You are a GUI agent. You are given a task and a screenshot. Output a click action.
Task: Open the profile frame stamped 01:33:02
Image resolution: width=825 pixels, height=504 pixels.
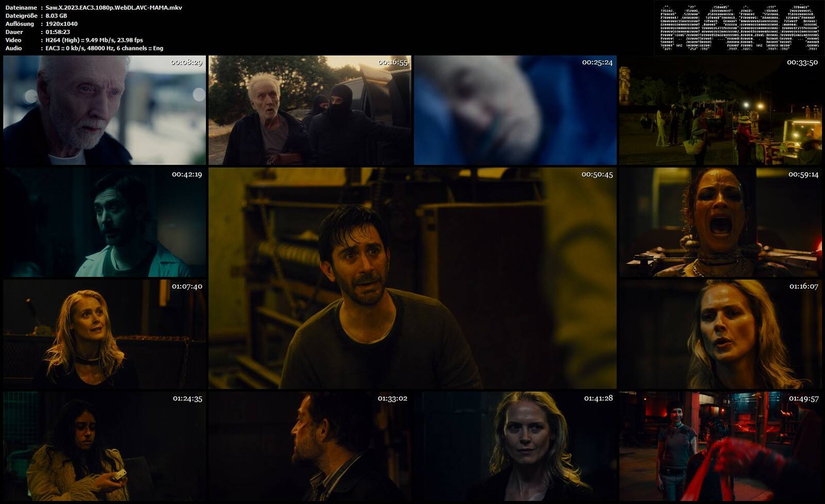[x=309, y=446]
